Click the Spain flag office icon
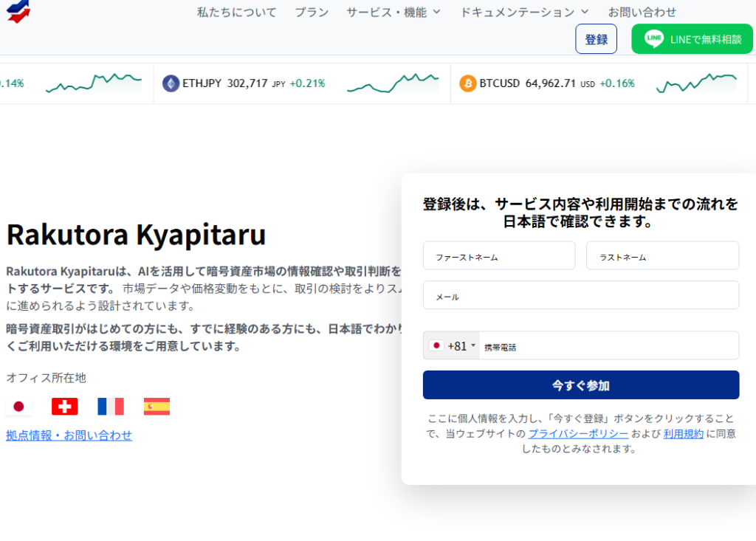This screenshot has height=541, width=756. point(157,407)
